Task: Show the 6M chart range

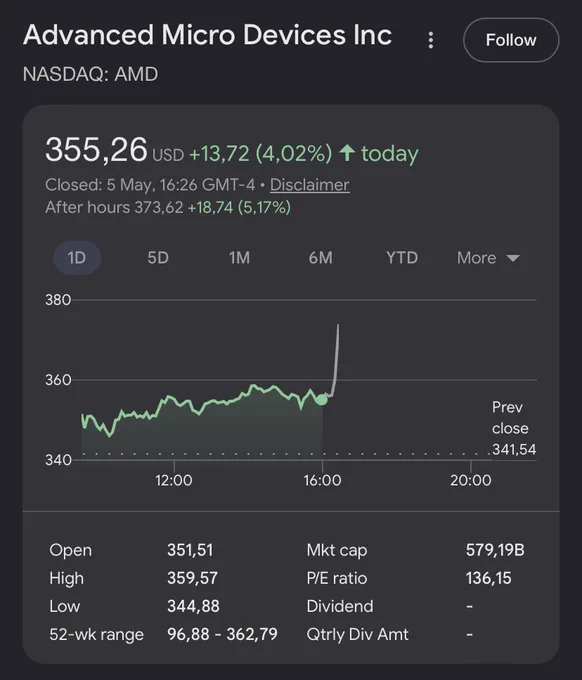Action: pos(320,258)
